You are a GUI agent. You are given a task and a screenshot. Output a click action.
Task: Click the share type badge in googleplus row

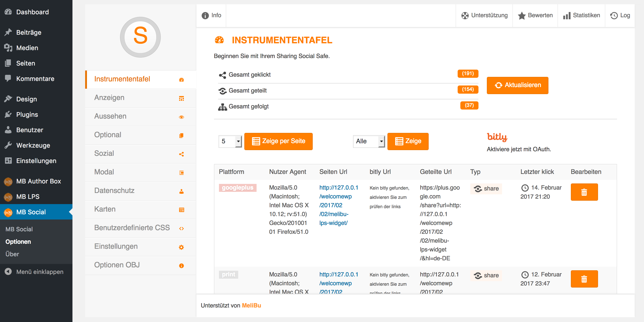click(486, 189)
